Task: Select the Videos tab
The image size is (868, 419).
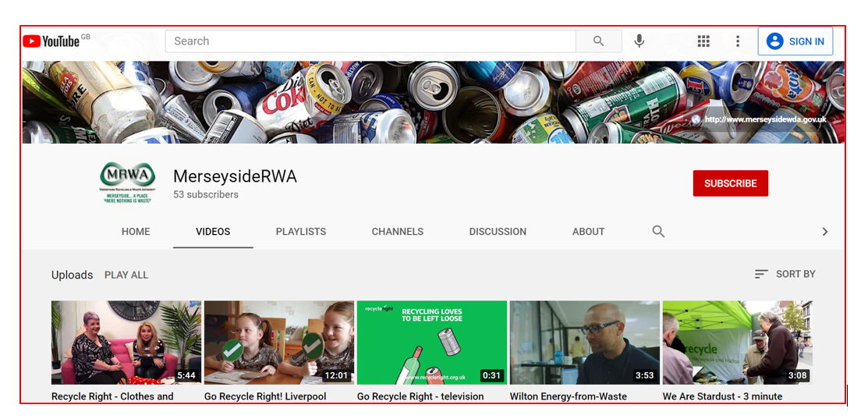Action: (213, 232)
